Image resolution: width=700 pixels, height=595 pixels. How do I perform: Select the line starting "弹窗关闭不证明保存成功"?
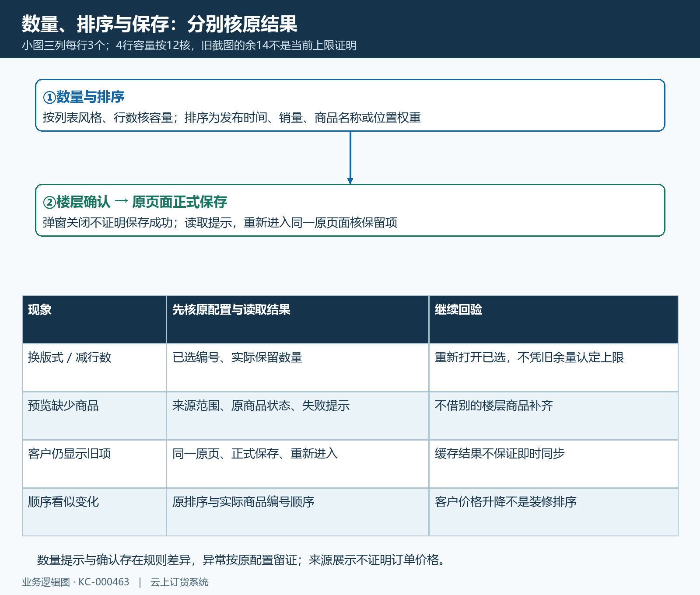(x=220, y=223)
